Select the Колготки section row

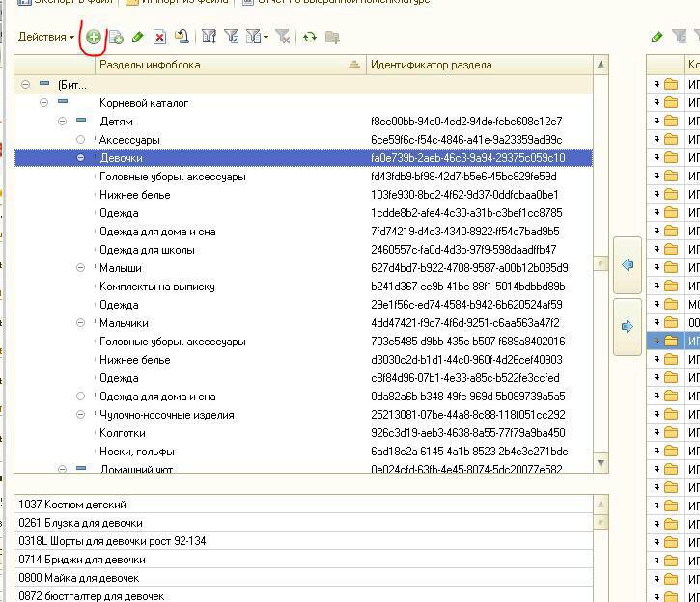(x=123, y=433)
